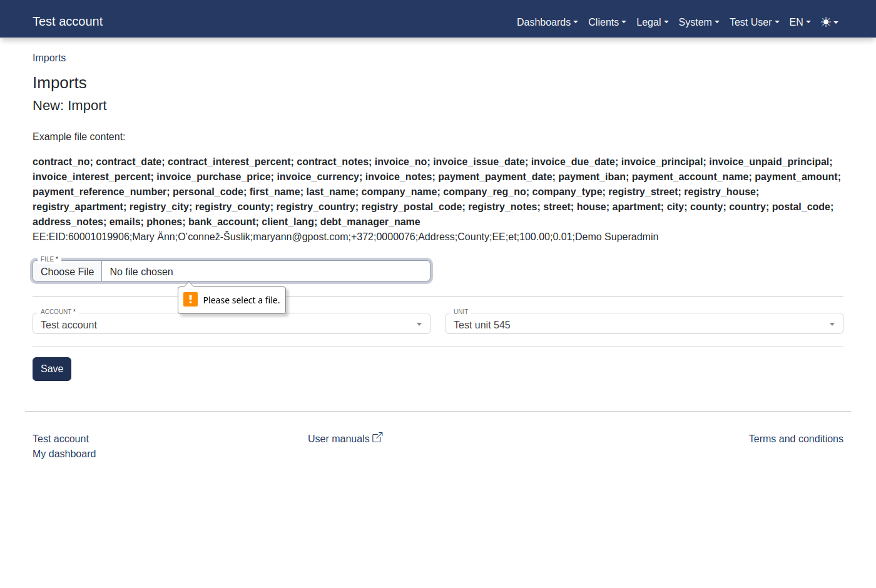This screenshot has width=876, height=588.
Task: Click the Save button
Action: [x=51, y=368]
